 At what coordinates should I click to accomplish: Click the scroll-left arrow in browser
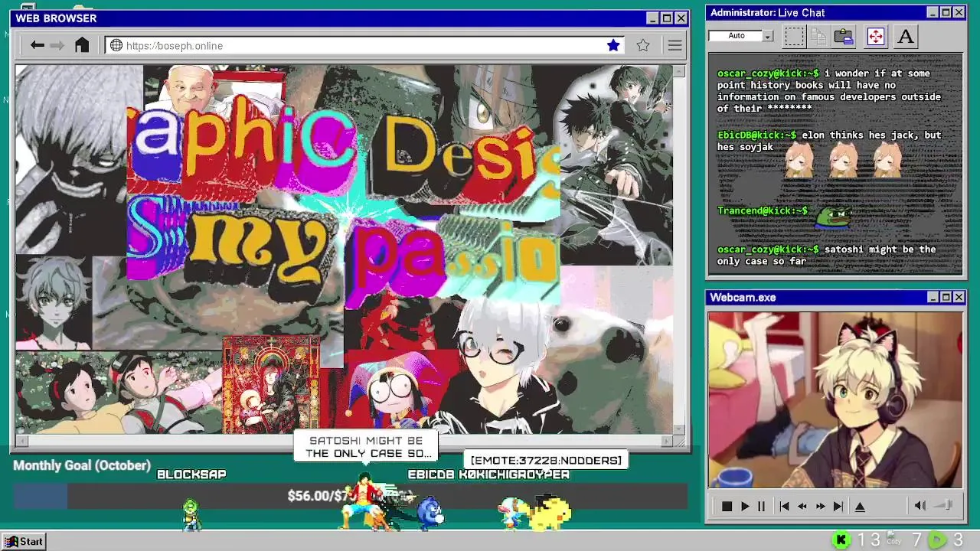(x=21, y=441)
